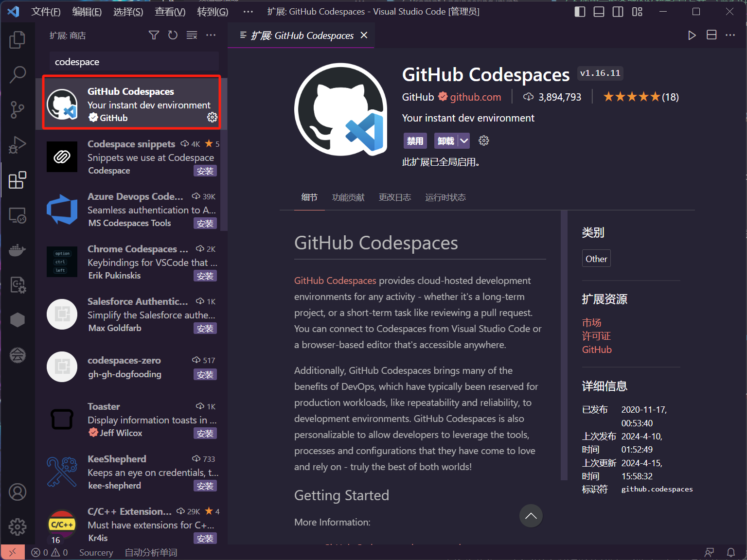
Task: Open the Source Control view
Action: click(x=18, y=110)
